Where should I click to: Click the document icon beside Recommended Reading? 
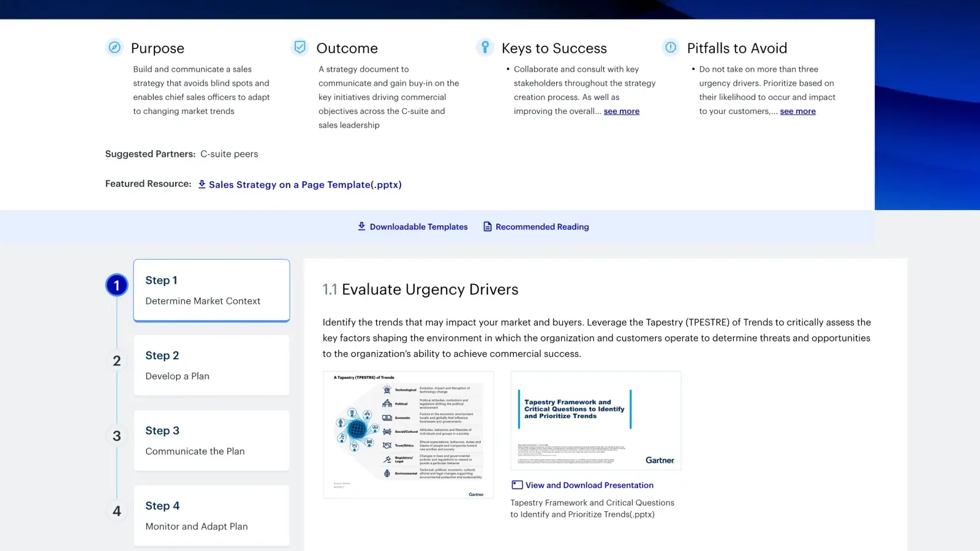487,226
